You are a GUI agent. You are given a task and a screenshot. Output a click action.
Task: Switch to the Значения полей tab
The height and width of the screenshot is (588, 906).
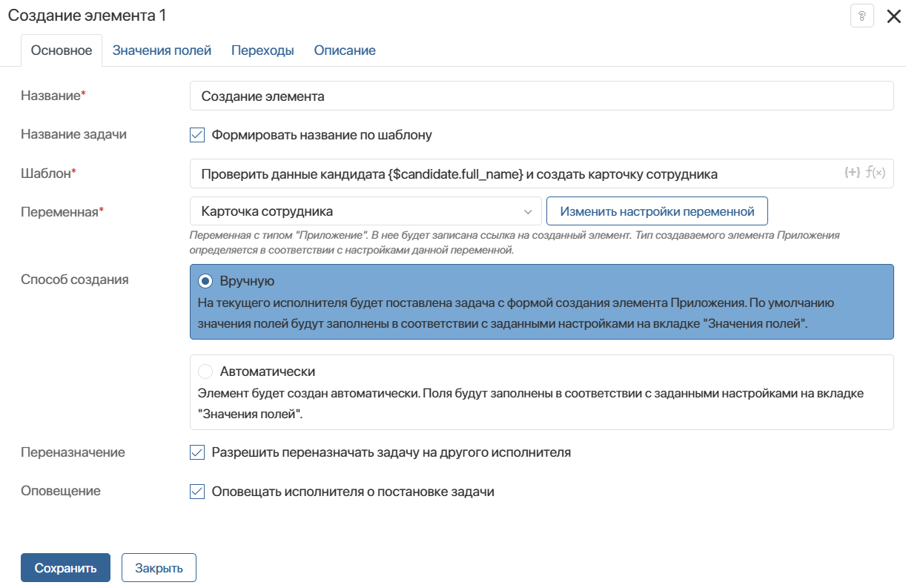point(162,50)
